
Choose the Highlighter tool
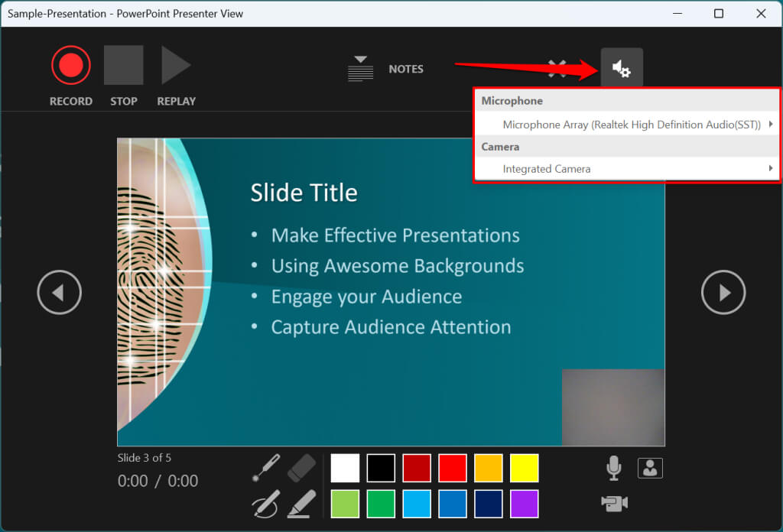point(301,504)
